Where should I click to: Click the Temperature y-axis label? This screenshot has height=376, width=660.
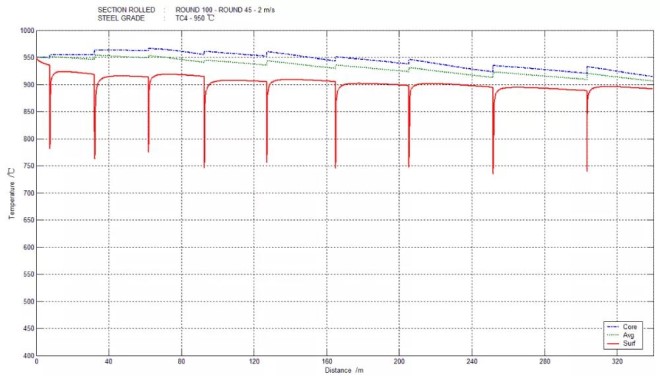[x=11, y=193]
